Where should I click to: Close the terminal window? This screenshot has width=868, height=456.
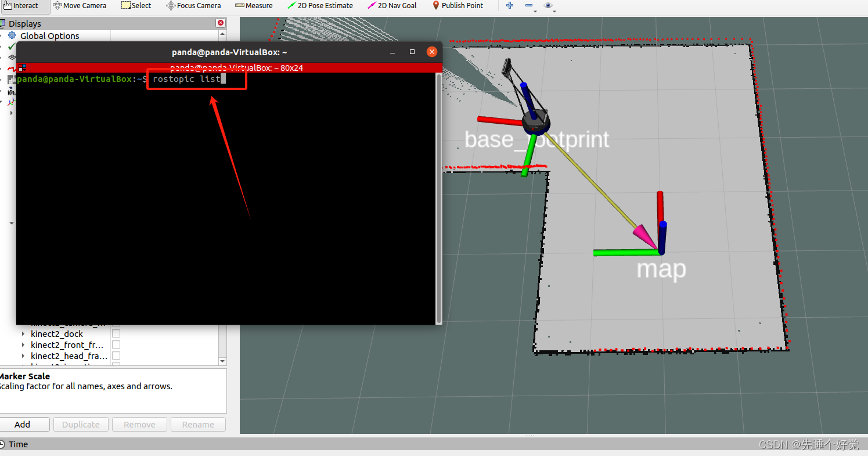tap(431, 52)
